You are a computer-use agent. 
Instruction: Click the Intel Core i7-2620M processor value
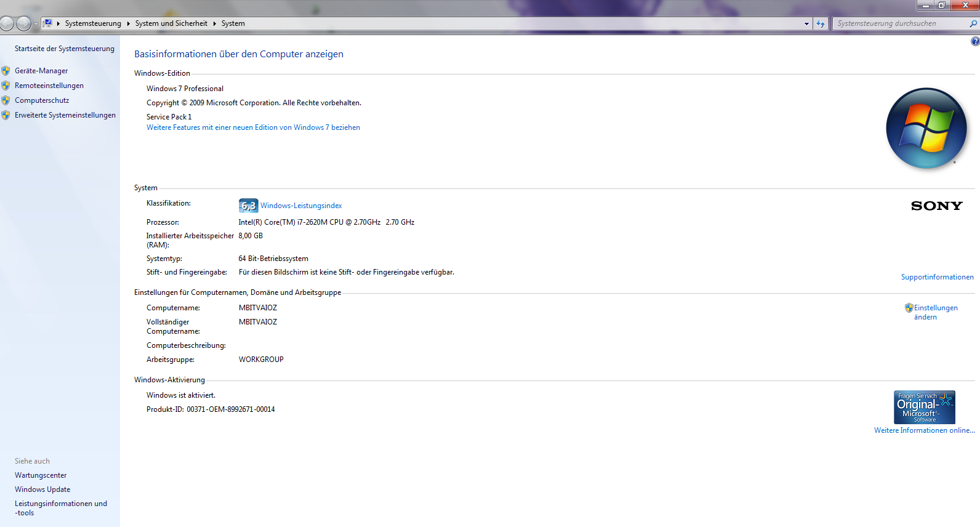[x=326, y=222]
